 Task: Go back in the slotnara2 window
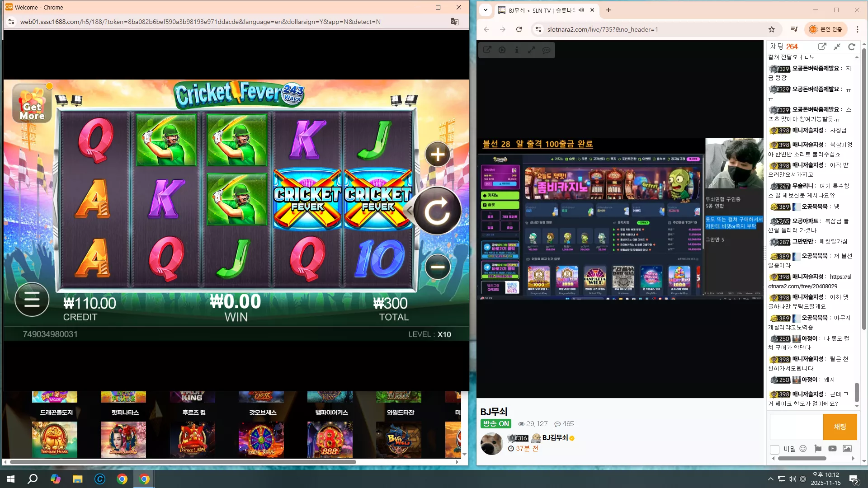[x=486, y=29]
